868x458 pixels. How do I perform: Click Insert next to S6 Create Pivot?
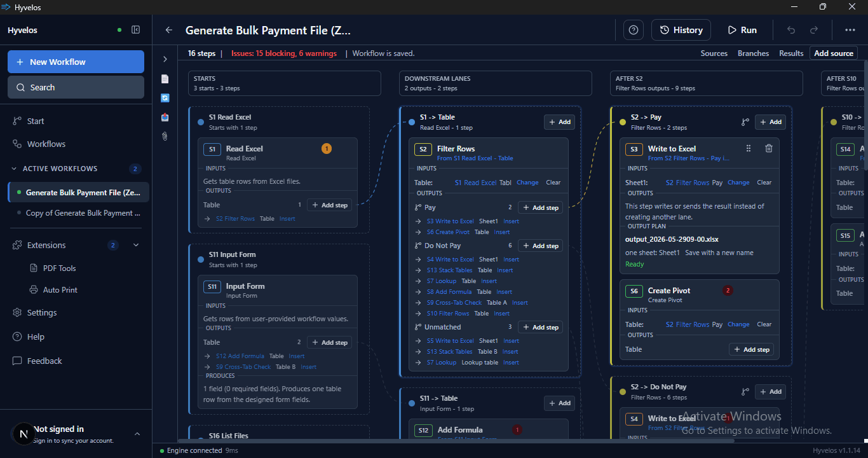click(x=502, y=232)
